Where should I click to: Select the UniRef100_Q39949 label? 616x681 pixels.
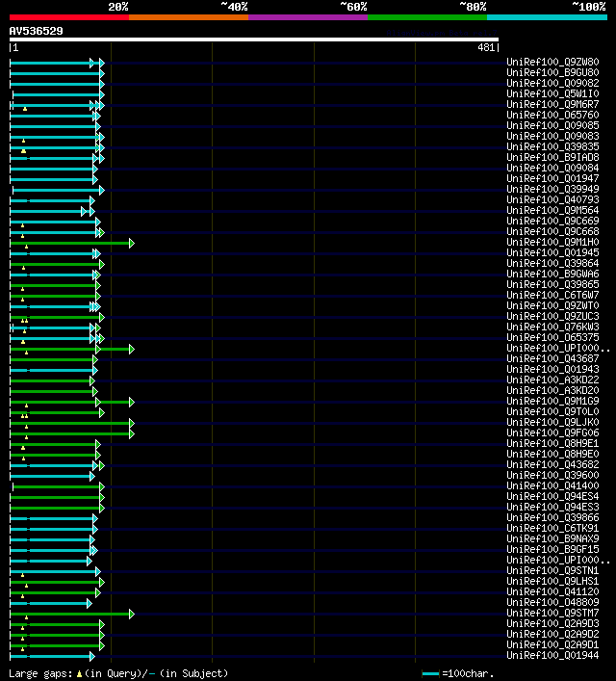tap(552, 189)
